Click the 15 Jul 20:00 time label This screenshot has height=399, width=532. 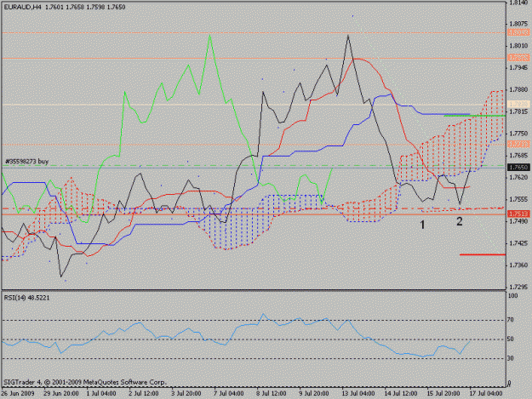[x=443, y=393]
